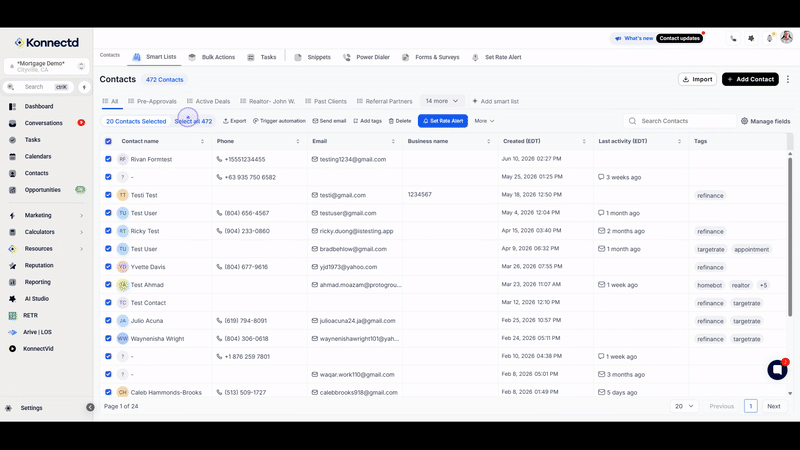This screenshot has width=800, height=450.
Task: Click the sidebar Search box
Action: pyautogui.click(x=39, y=87)
